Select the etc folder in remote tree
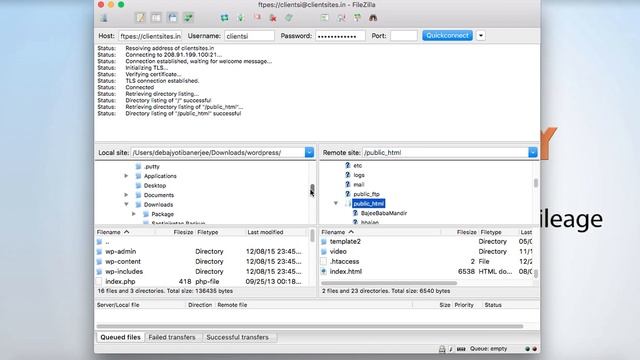This screenshot has height=360, width=640. point(358,165)
